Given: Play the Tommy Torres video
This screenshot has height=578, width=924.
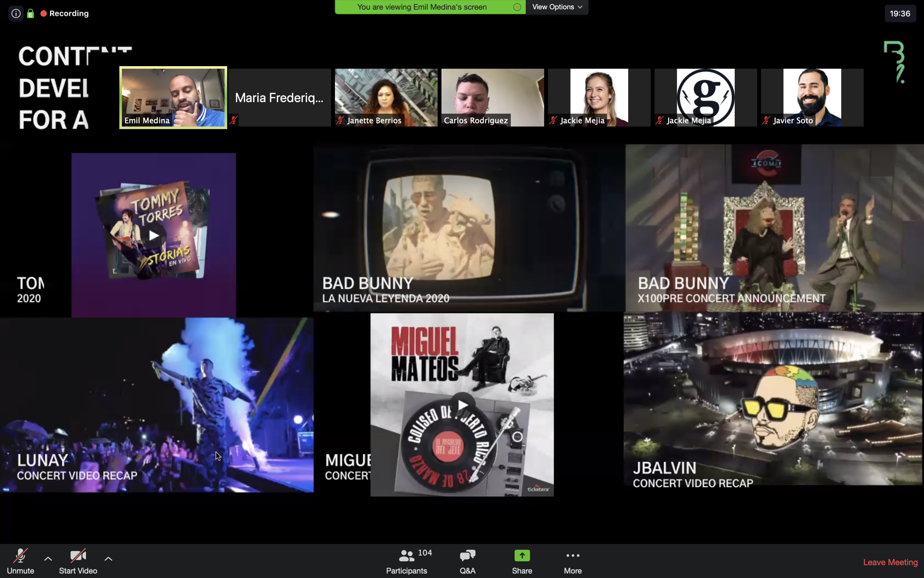Looking at the screenshot, I should pos(153,235).
